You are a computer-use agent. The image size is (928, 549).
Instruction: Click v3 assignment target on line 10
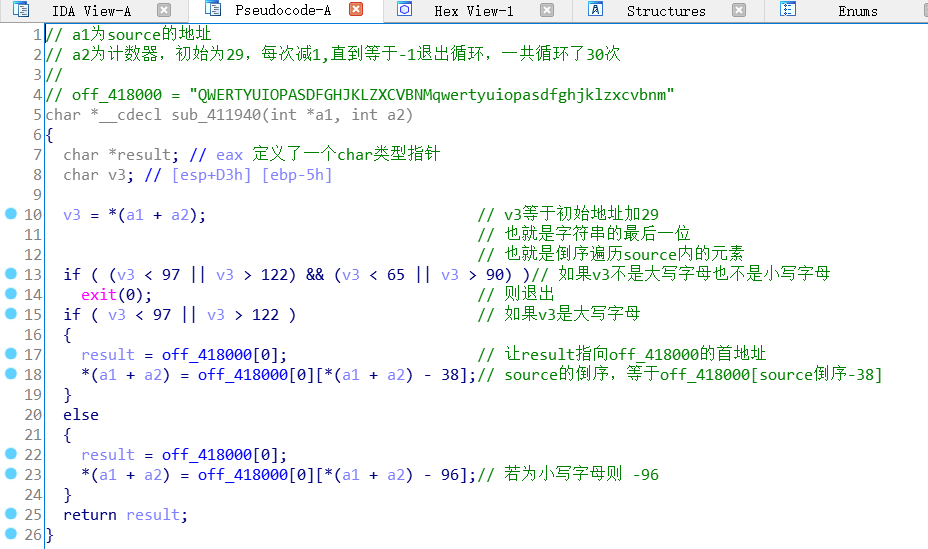pos(72,215)
